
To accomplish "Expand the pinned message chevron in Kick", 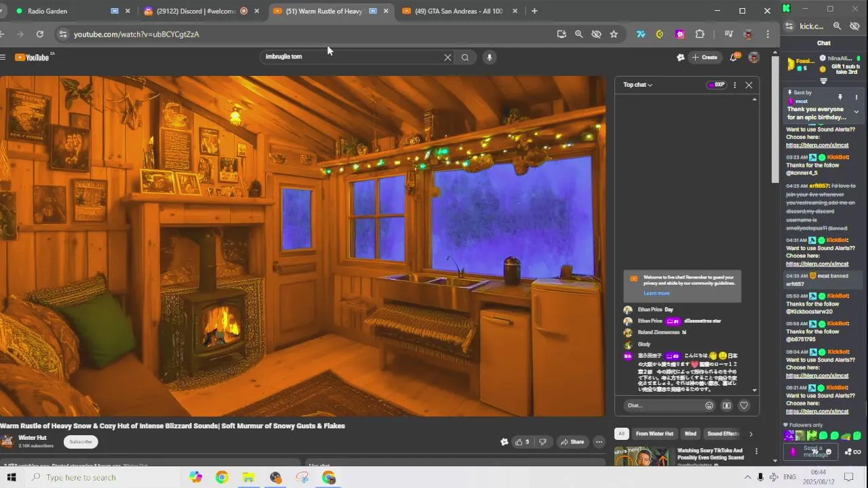I will point(856,112).
